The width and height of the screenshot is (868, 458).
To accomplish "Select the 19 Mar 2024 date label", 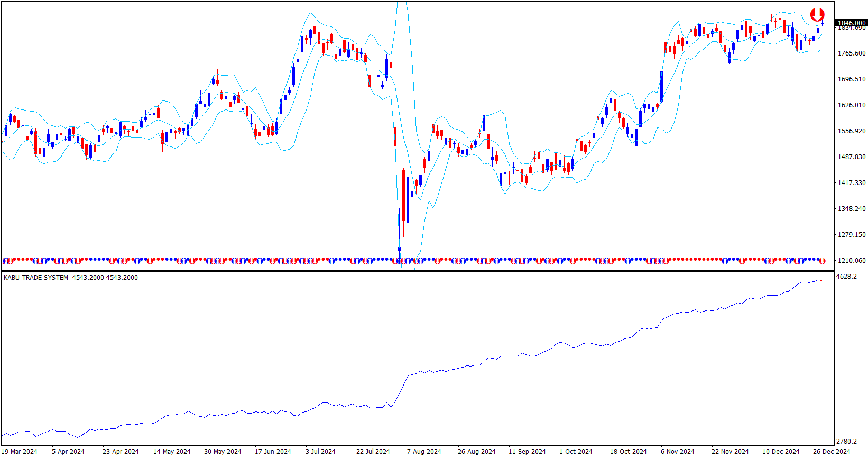I will point(20,451).
